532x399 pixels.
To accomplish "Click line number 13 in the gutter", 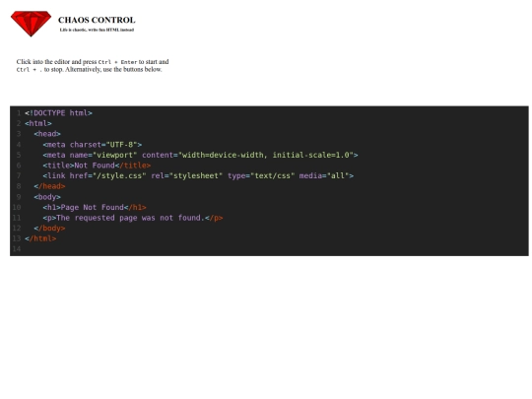I will [17, 238].
